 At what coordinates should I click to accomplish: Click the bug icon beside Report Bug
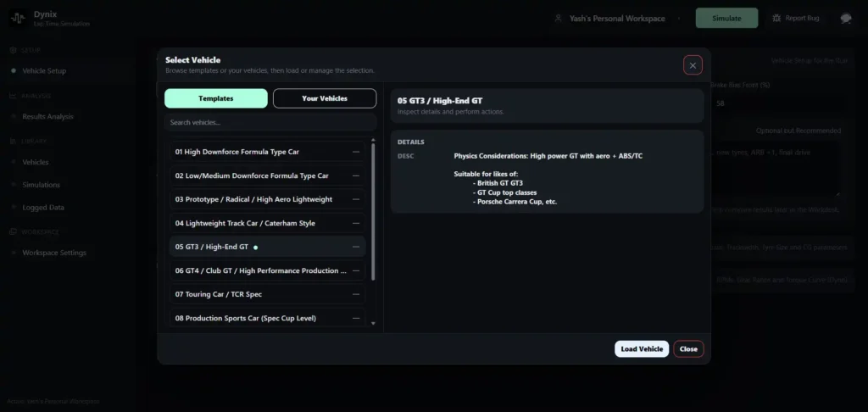[776, 19]
